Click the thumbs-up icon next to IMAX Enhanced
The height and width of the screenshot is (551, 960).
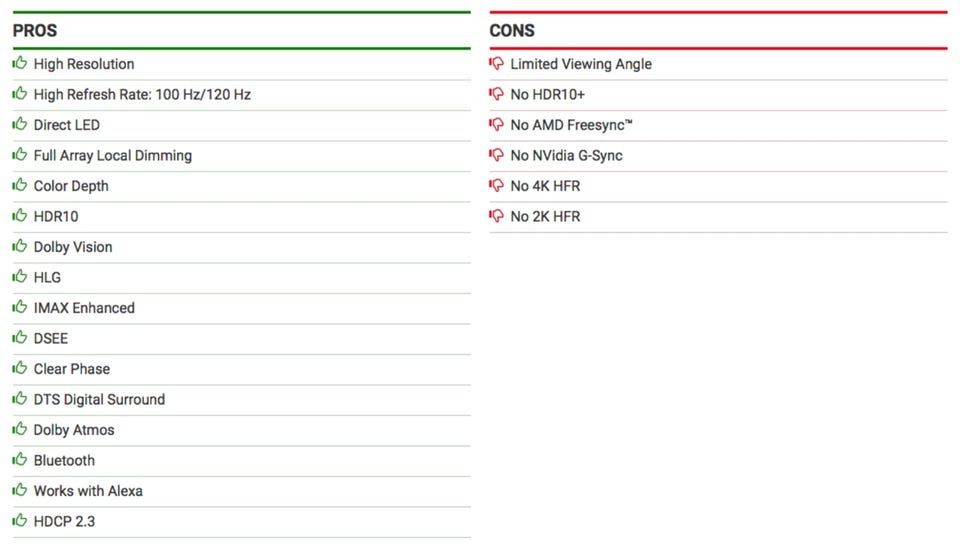tap(20, 307)
